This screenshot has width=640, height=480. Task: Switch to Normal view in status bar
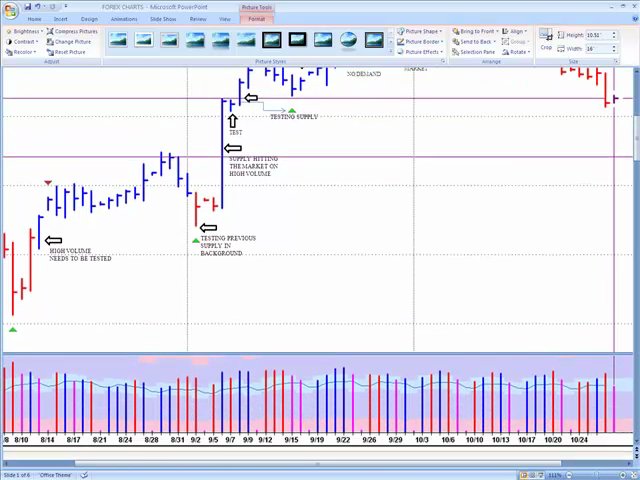click(x=524, y=475)
